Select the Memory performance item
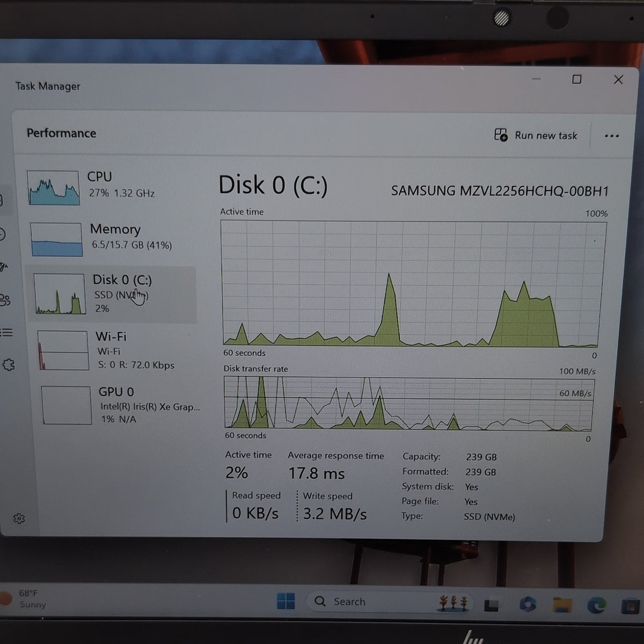 pos(112,238)
